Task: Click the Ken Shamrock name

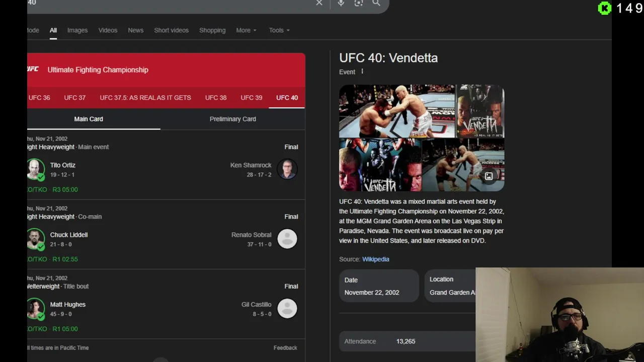Action: coord(251,165)
